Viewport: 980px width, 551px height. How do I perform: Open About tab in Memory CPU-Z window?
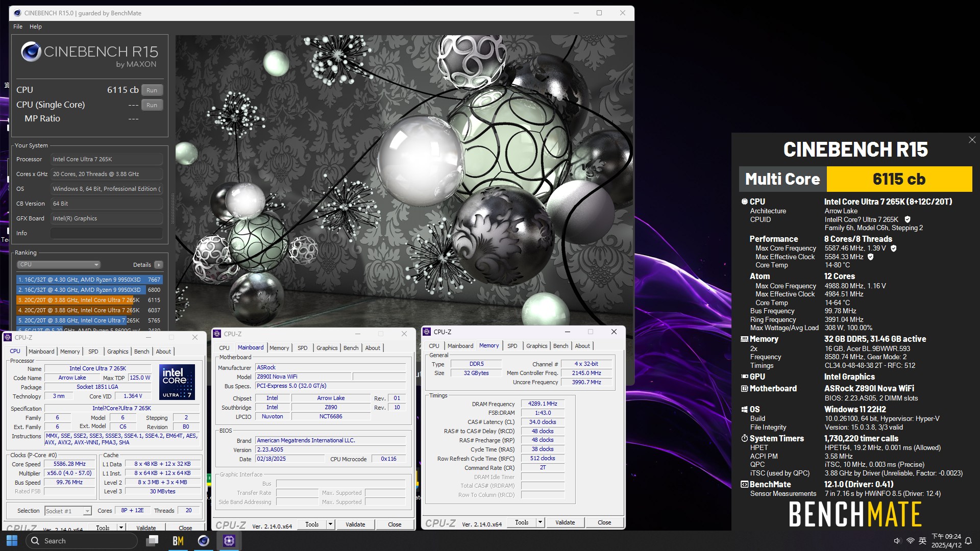tap(582, 346)
